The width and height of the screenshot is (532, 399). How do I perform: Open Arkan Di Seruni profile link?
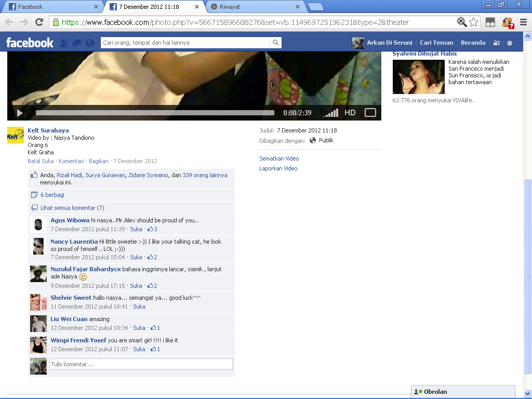coord(390,43)
